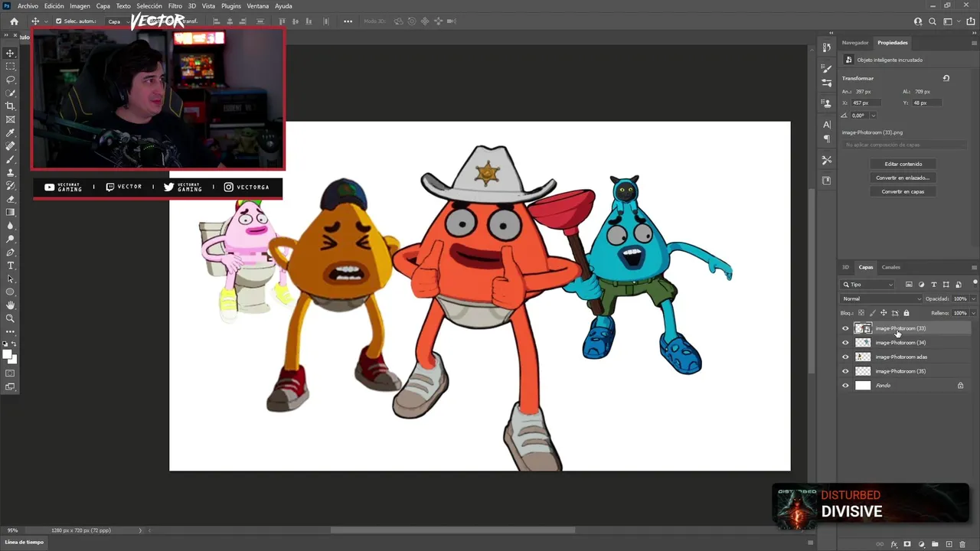Hide image-Photoroom (35) layer
This screenshot has width=980, height=551.
tap(845, 371)
